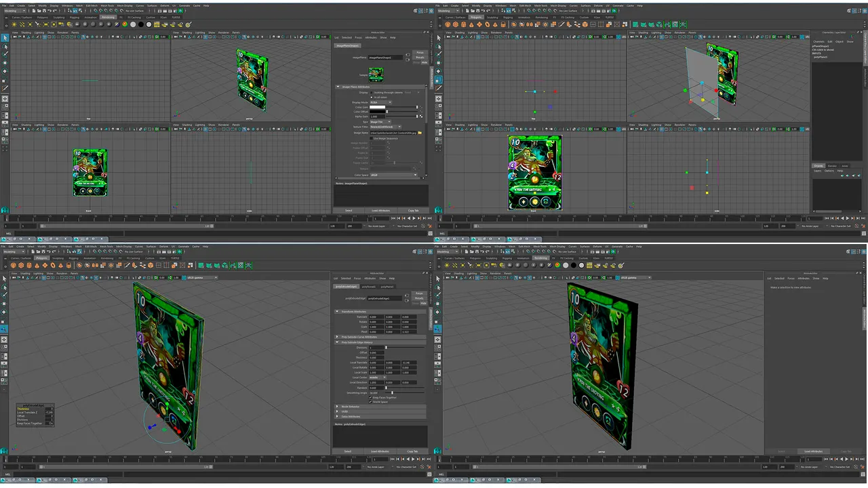Click polygon cylinder icon in bottom-left Maya shelf
Screen dimensions: 868x488
29,266
